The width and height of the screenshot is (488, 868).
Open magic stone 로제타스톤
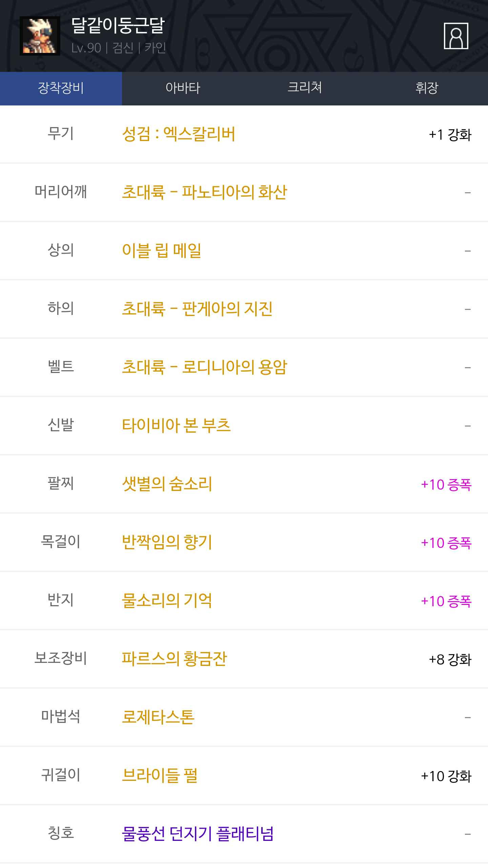pos(158,717)
